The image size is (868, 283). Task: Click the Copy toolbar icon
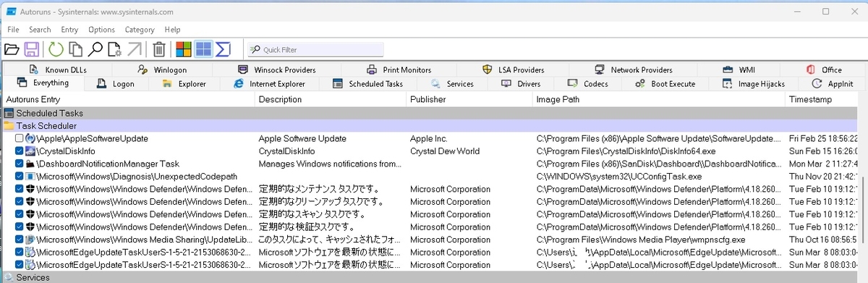coord(75,49)
